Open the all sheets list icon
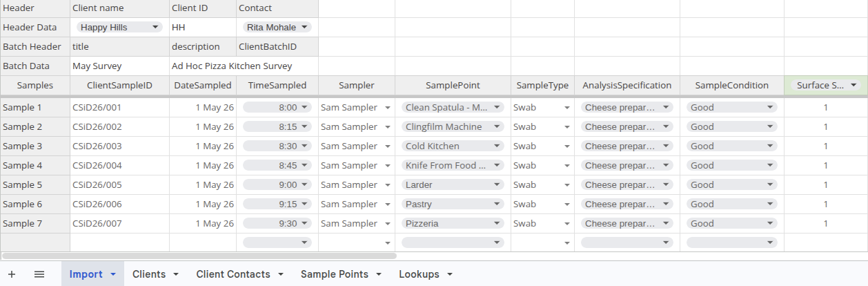The image size is (868, 286). (39, 274)
